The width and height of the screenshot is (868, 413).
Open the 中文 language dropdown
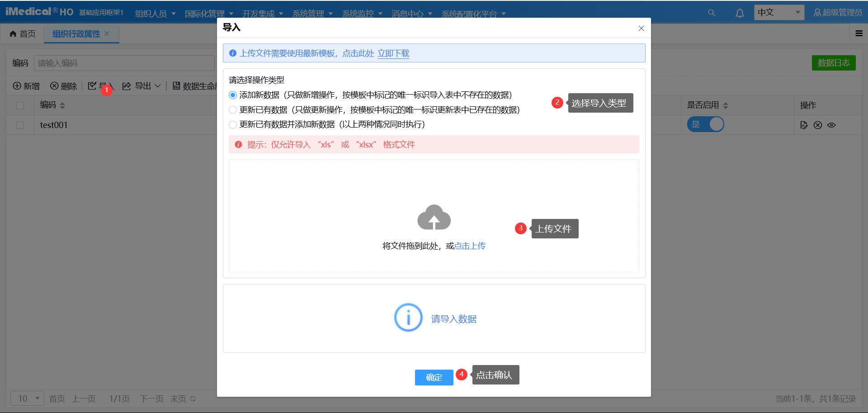click(779, 13)
